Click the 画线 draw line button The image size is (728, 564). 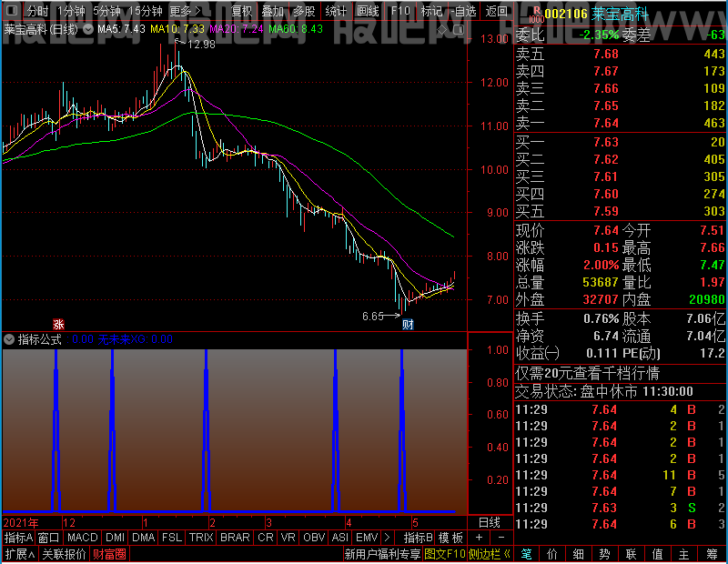[x=368, y=11]
